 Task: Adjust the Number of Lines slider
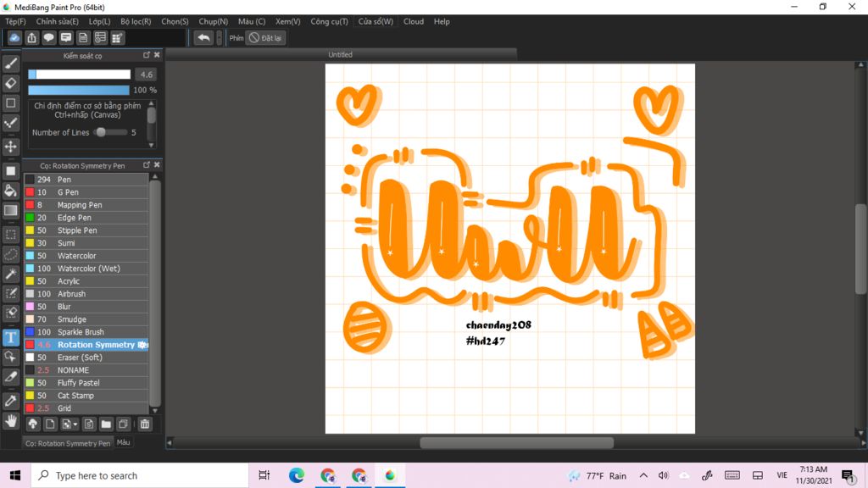110,132
